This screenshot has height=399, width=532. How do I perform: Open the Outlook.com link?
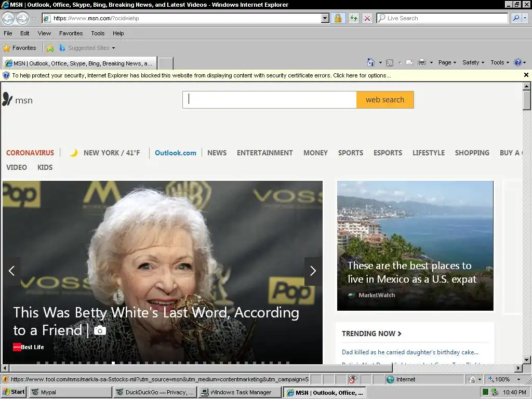tap(176, 153)
